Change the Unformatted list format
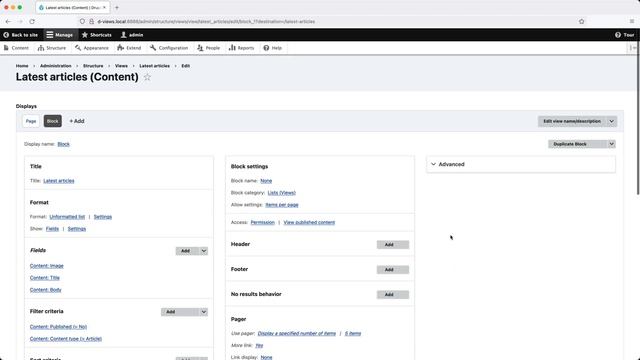The image size is (640, 360). [67, 217]
